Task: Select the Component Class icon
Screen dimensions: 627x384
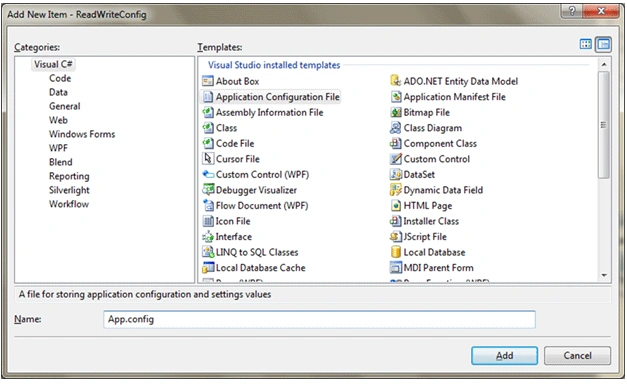Action: [395, 143]
